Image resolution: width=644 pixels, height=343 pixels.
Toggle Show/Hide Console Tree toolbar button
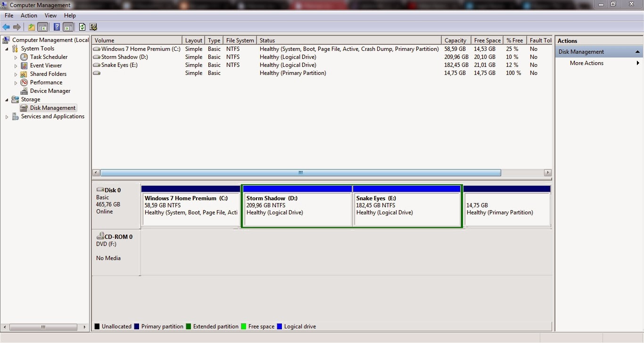coord(43,27)
